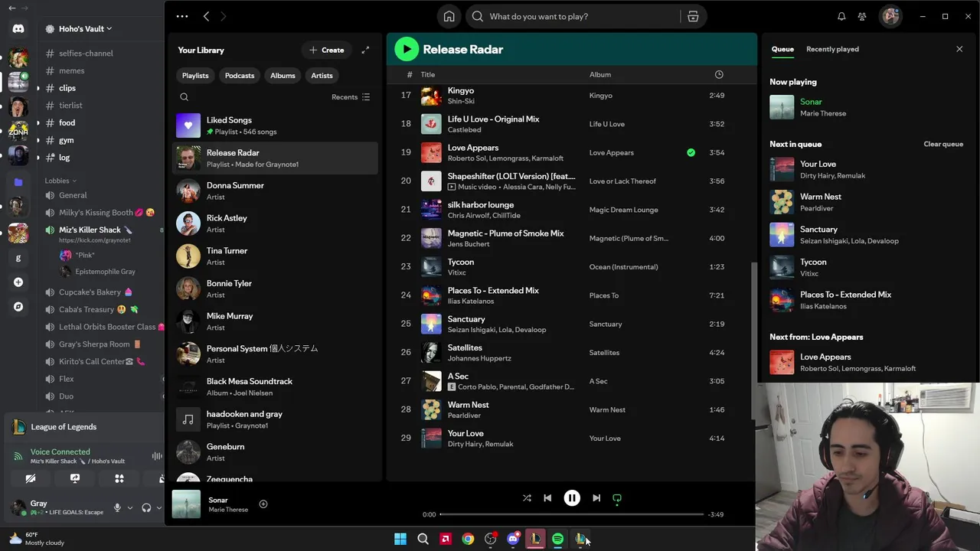Open the Spotify three-dots main menu
Image resolution: width=980 pixels, height=551 pixels.
(182, 16)
